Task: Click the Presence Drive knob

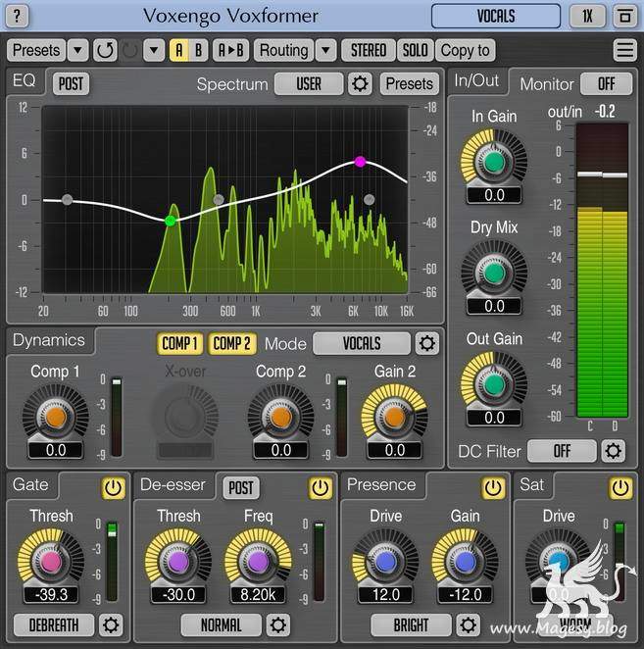Action: (386, 562)
